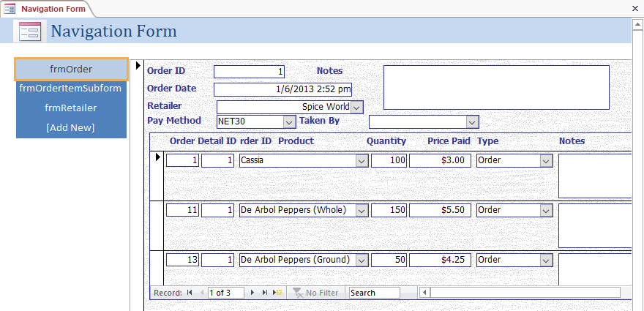This screenshot has width=644, height=311.
Task: Open the Pay Method NET30 dropdown
Action: pyautogui.click(x=290, y=122)
